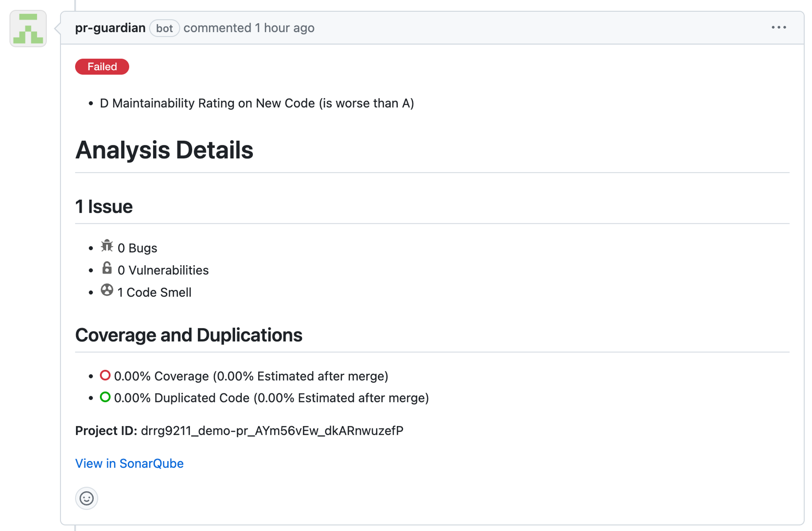The image size is (812, 531).
Task: Click the 1 Issue heading
Action: tap(104, 207)
